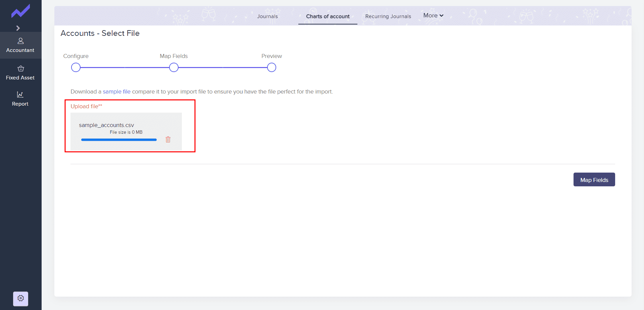Open the More dropdown menu
This screenshot has width=644, height=310.
pos(433,15)
